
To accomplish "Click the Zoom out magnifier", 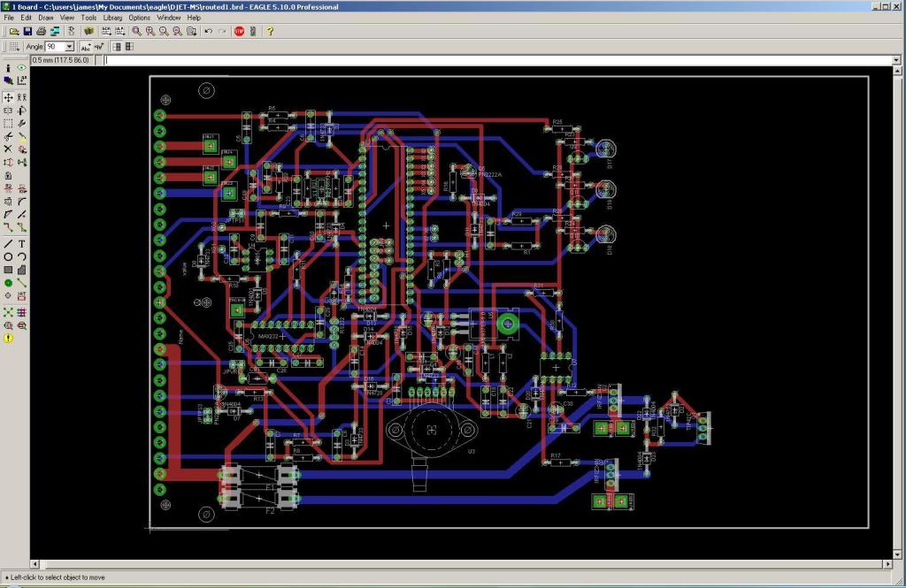I will 164,31.
